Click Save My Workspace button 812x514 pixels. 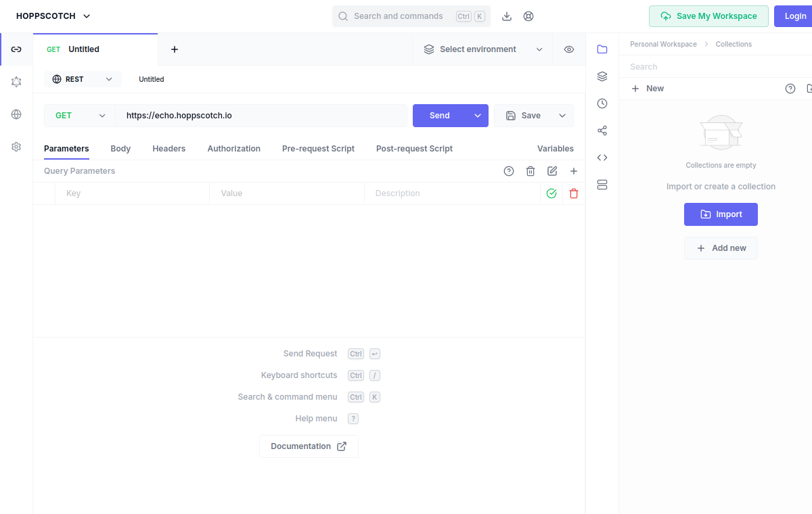[708, 16]
